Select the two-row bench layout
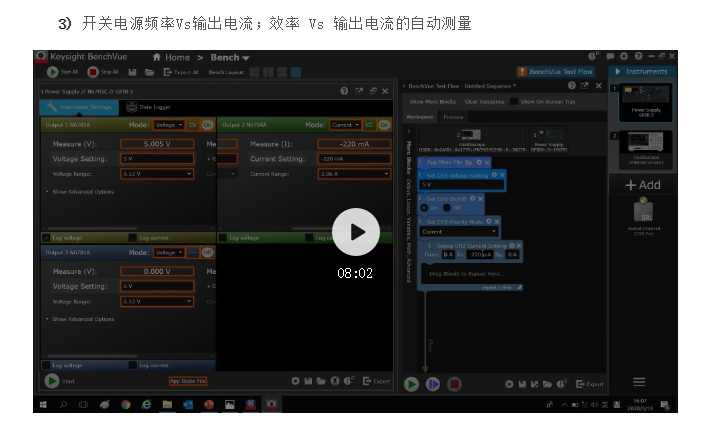This screenshot has height=443, width=711. point(282,72)
